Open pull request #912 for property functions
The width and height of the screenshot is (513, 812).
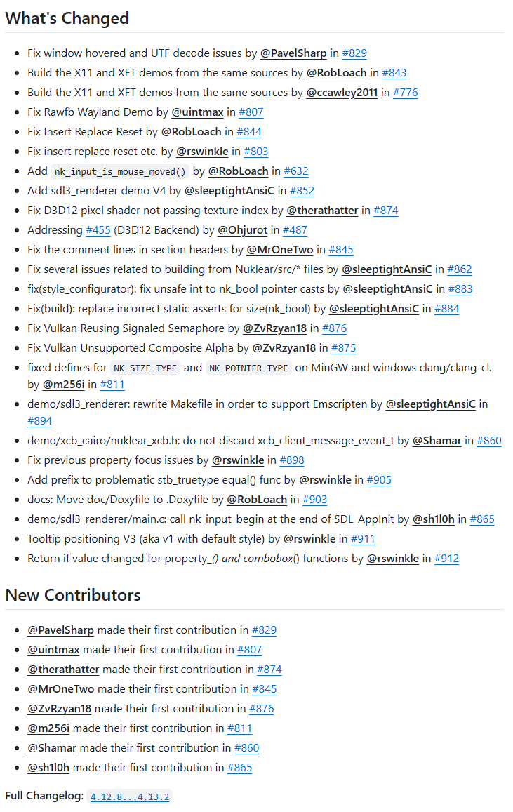click(446, 559)
